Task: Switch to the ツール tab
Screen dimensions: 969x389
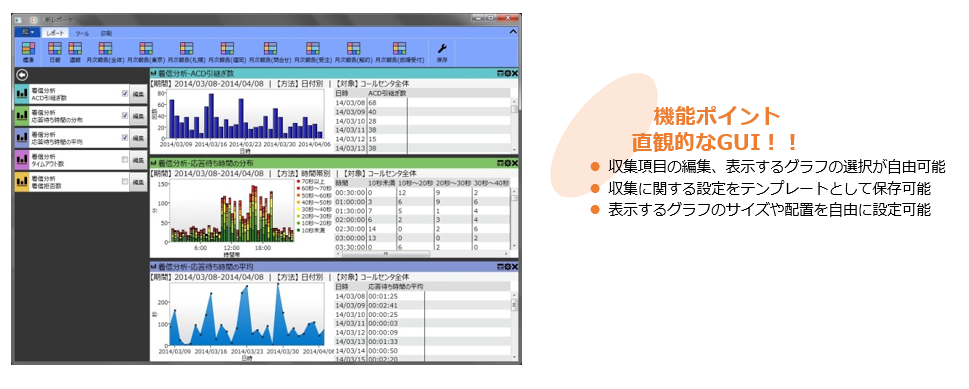Action: tap(82, 33)
